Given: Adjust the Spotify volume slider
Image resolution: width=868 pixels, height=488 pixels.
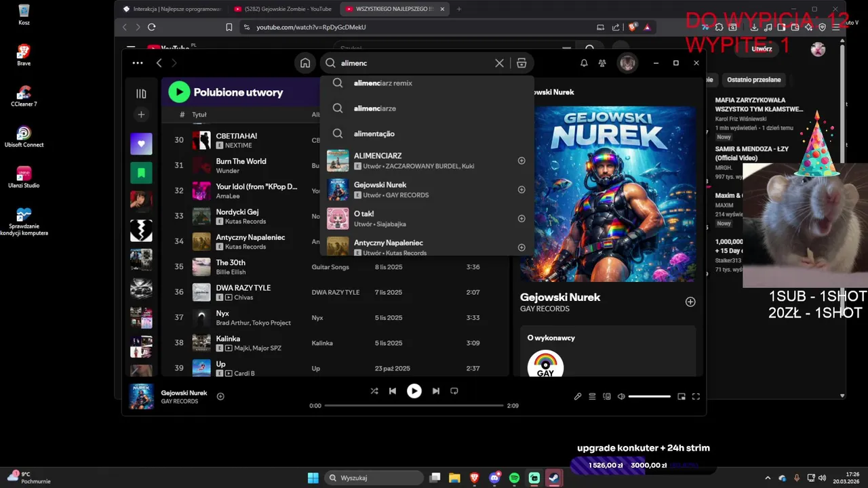Looking at the screenshot, I should [x=650, y=396].
